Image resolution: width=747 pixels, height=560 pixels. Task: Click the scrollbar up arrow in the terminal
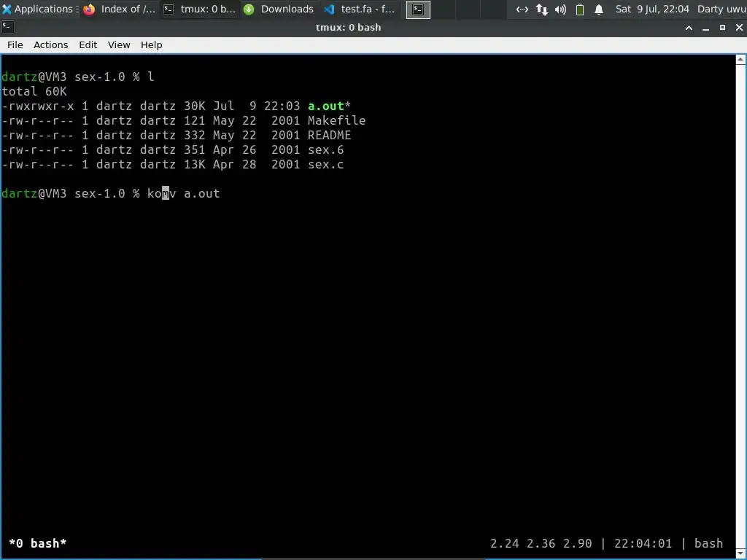pos(740,60)
